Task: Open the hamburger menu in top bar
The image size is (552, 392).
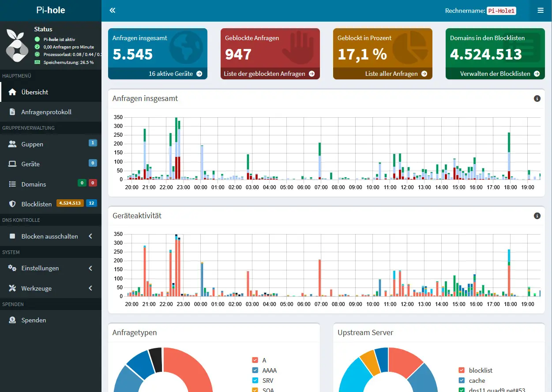Action: point(541,11)
